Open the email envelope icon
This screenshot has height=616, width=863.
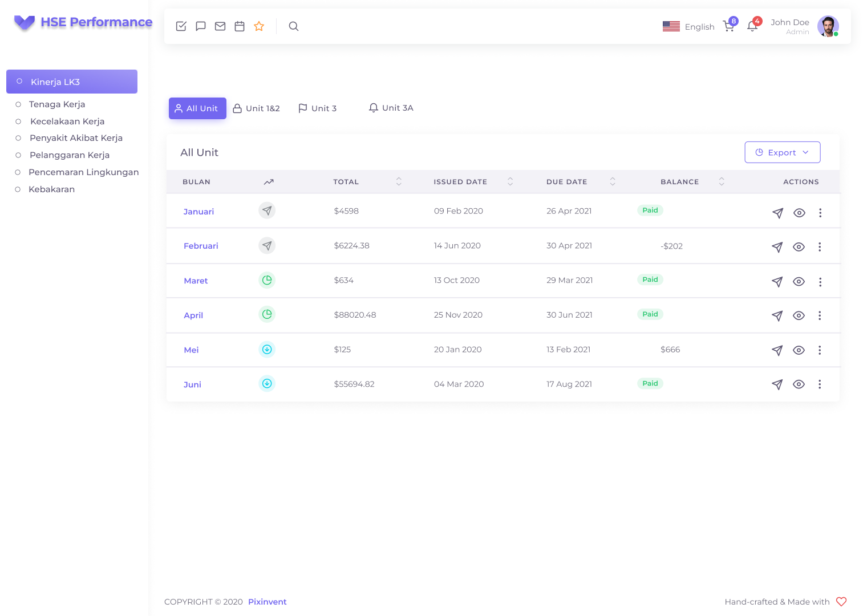pyautogui.click(x=220, y=26)
